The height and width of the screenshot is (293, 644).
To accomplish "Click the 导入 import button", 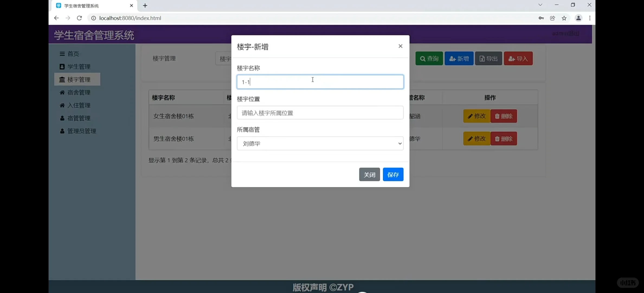I will pyautogui.click(x=518, y=58).
